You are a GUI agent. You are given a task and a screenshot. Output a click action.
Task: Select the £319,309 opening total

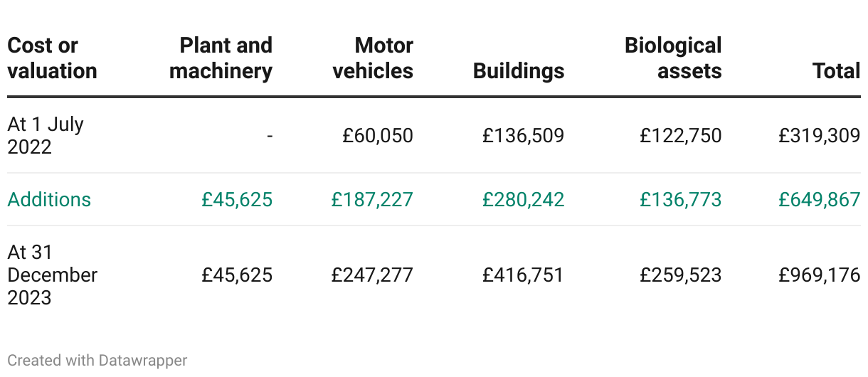(x=820, y=135)
